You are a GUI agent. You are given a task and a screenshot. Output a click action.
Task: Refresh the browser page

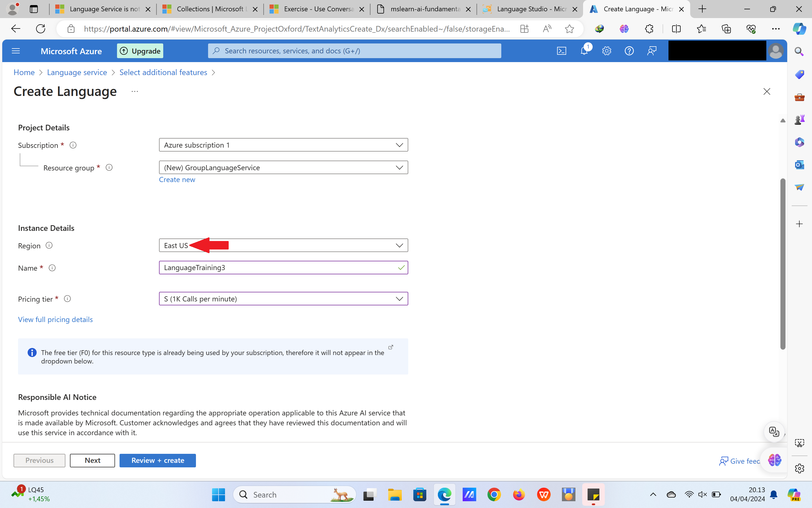pos(41,29)
